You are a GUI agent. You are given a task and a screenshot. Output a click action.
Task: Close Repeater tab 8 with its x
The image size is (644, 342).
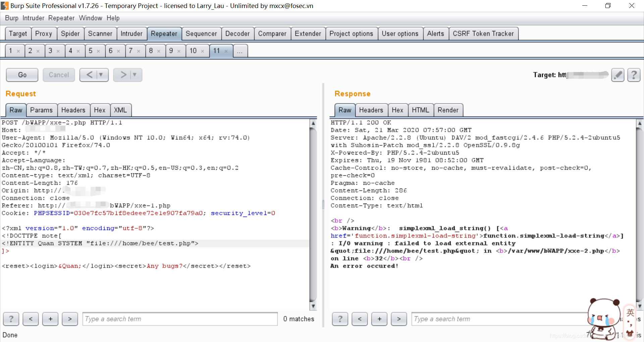tap(159, 51)
